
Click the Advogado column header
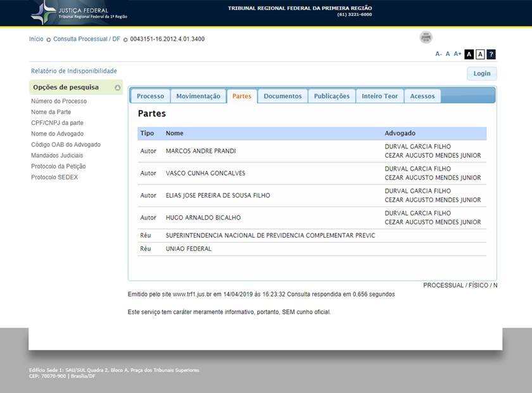click(x=400, y=133)
